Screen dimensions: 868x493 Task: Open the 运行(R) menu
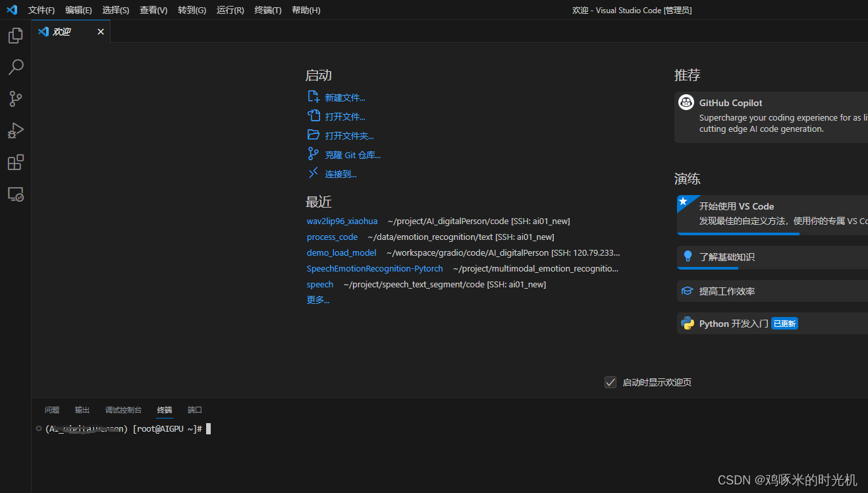pyautogui.click(x=230, y=10)
